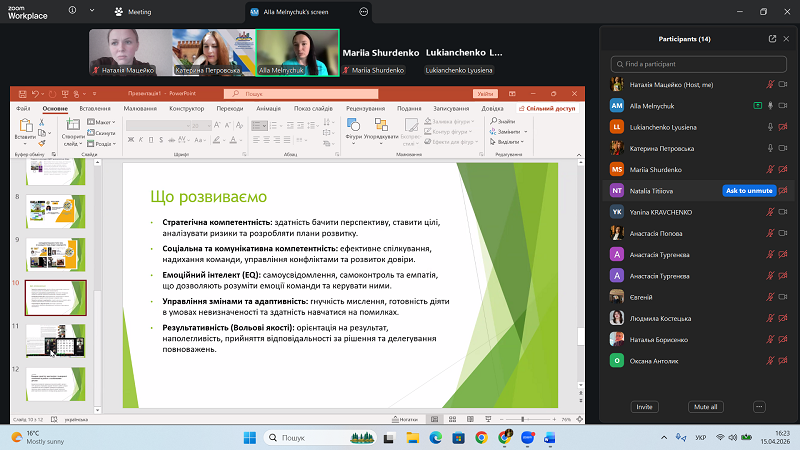Click the Mute all button
The width and height of the screenshot is (800, 450).
point(705,407)
